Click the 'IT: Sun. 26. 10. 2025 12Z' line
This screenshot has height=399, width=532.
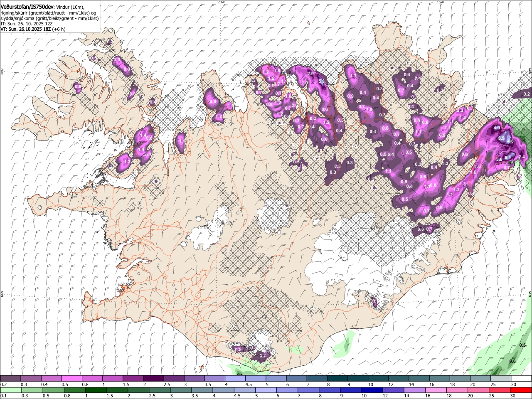27,24
